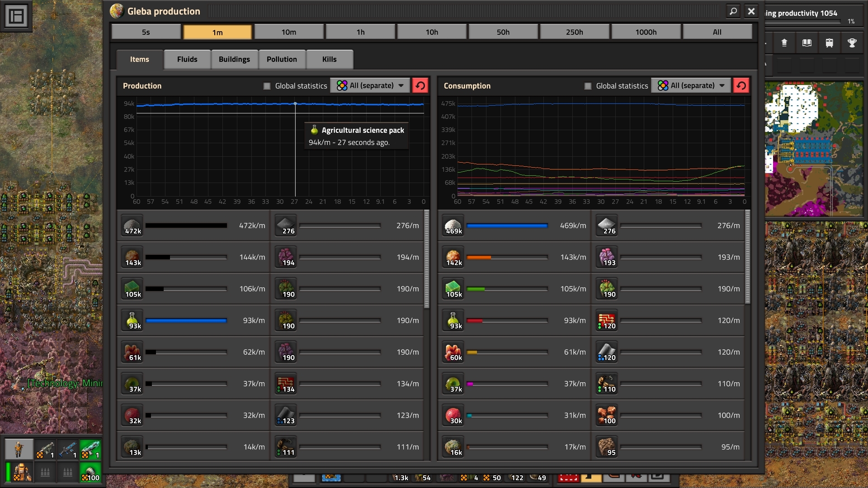The image size is (868, 488).
Task: Click the Technology chat link text
Action: point(66,383)
